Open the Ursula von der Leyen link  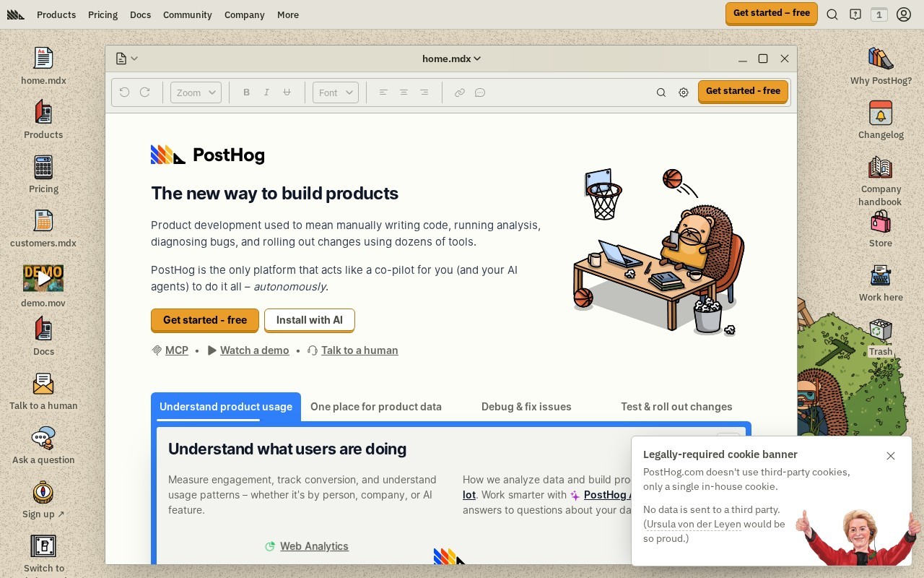(694, 524)
